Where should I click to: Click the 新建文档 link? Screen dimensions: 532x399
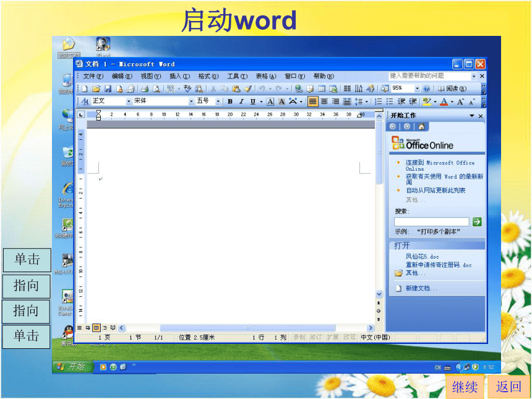pyautogui.click(x=421, y=288)
